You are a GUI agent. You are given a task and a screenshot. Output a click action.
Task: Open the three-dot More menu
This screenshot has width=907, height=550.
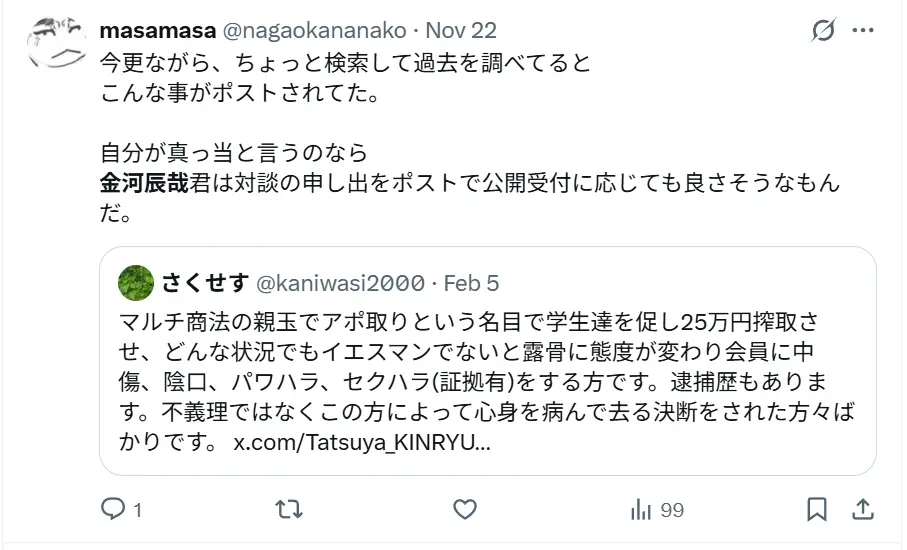pos(863,31)
